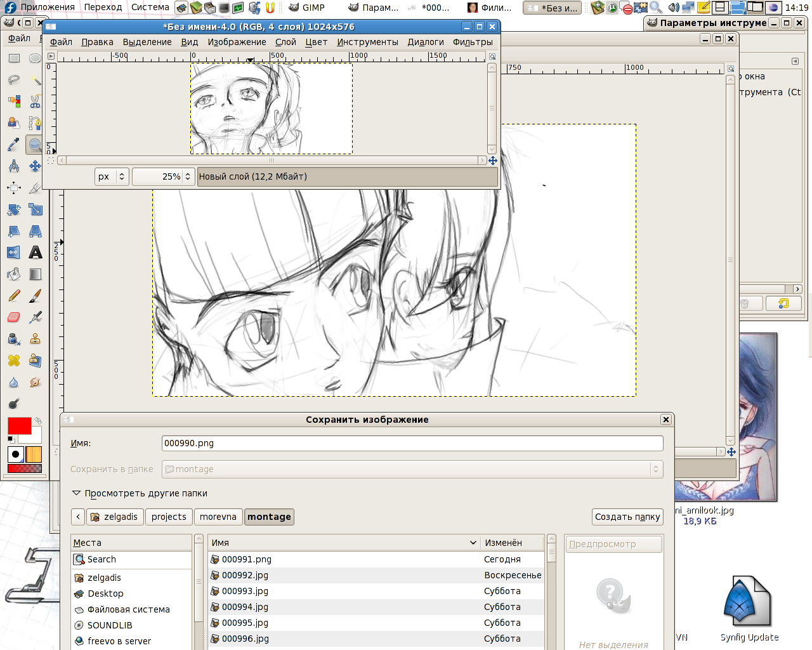Pick the Clone stamp tool

click(x=35, y=339)
